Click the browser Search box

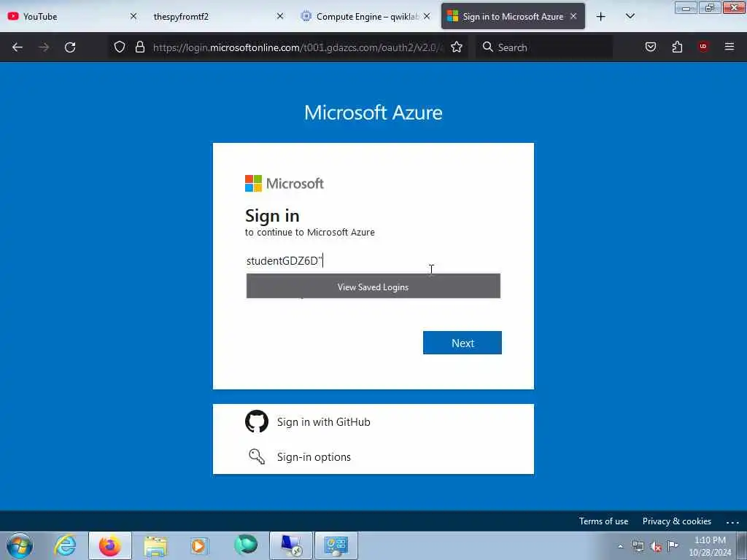click(x=544, y=47)
